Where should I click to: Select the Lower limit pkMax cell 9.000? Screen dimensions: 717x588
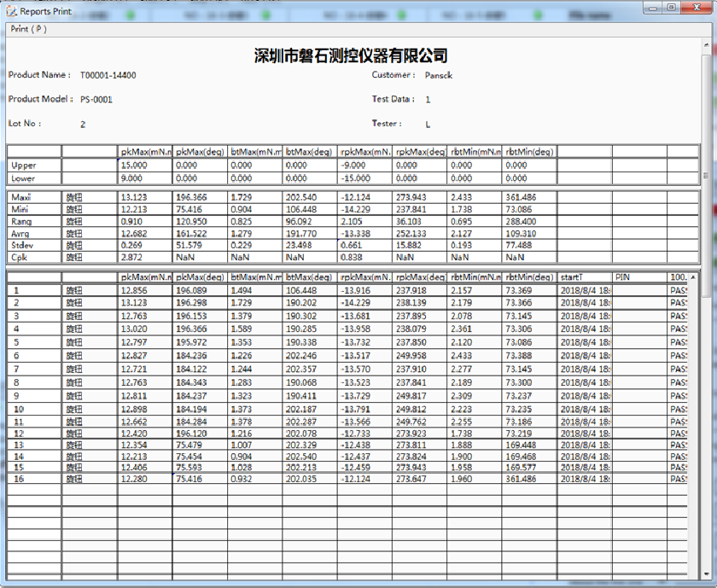click(145, 179)
